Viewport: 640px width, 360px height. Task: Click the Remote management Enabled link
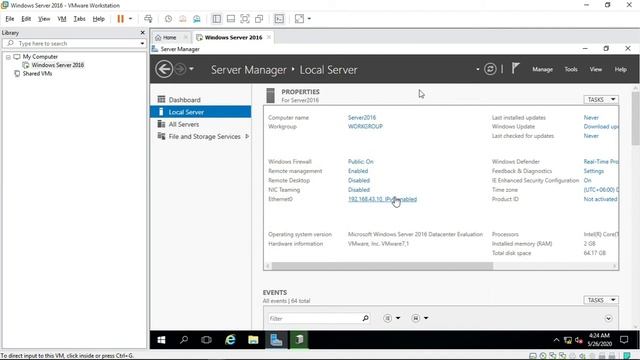(358, 171)
